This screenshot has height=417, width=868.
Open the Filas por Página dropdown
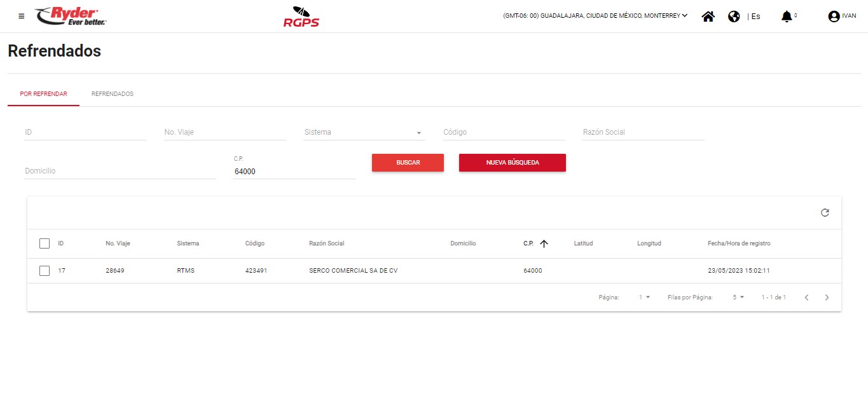click(x=738, y=297)
